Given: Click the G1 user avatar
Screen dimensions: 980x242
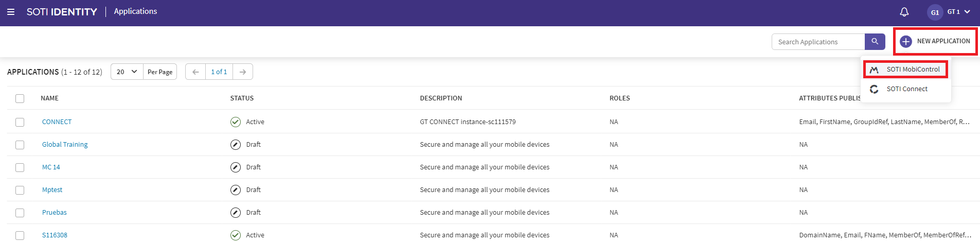Looking at the screenshot, I should pyautogui.click(x=935, y=12).
